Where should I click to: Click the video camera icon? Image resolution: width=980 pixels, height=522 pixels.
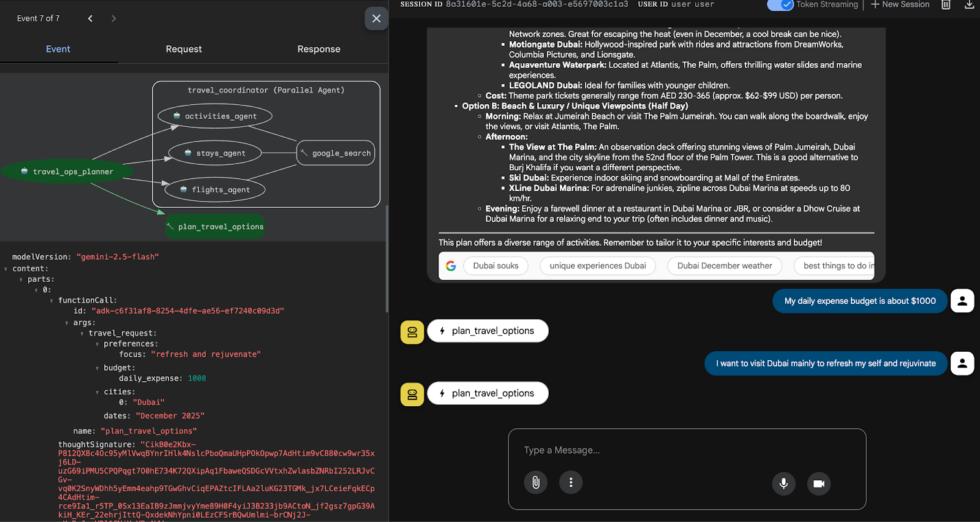pyautogui.click(x=818, y=483)
